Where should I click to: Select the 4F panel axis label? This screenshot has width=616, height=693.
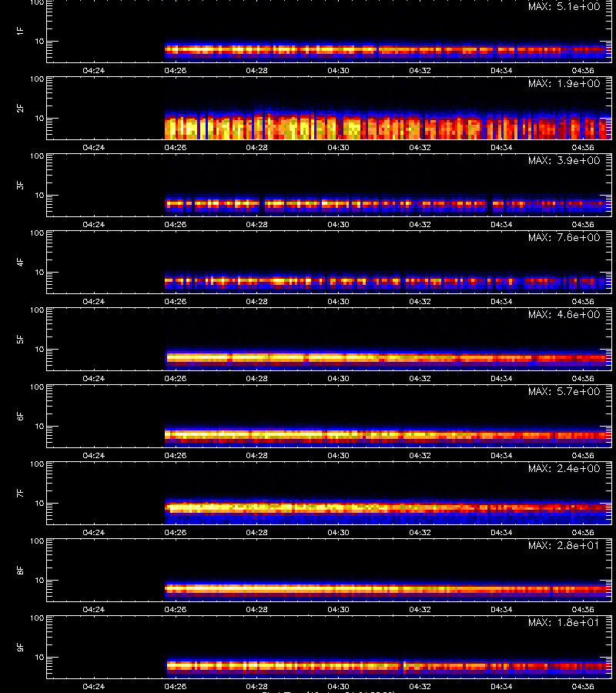(20, 262)
